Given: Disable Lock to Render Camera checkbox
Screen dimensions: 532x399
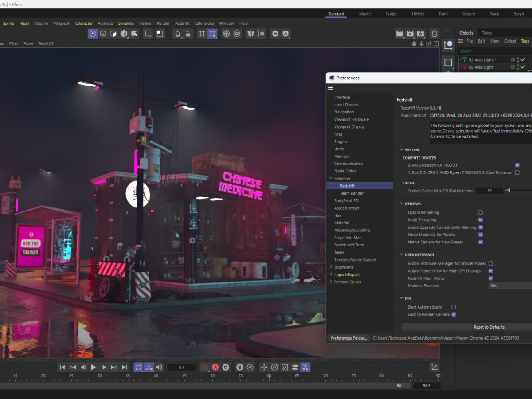Looking at the screenshot, I should click(x=454, y=315).
